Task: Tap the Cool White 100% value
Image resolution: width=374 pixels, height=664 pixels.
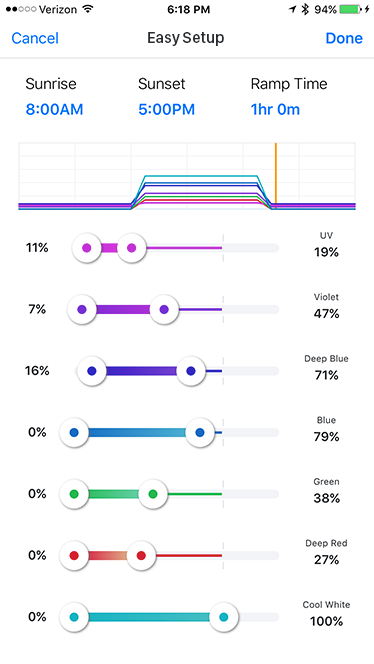Action: click(326, 622)
